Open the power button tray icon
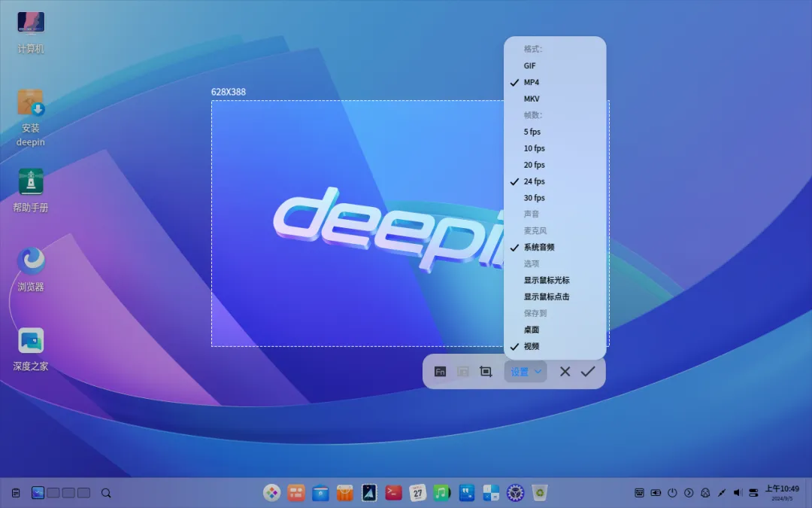Screen dimensions: 812x508 [x=672, y=493]
